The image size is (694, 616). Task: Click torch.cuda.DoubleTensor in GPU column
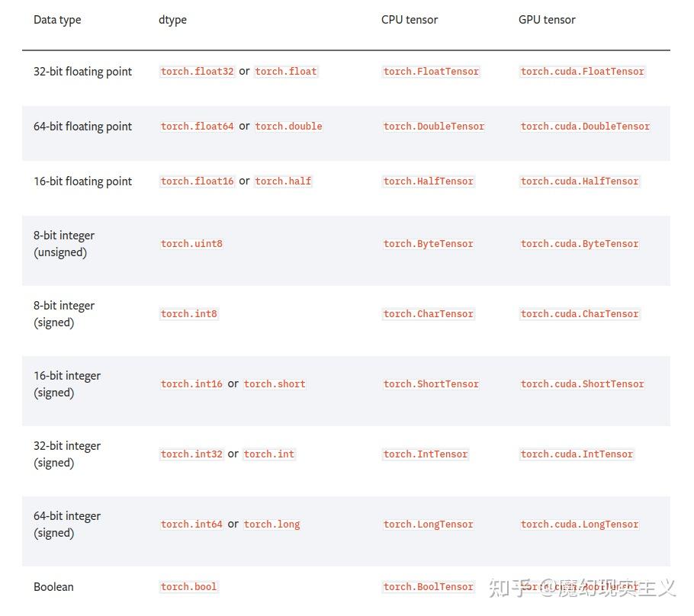(585, 127)
